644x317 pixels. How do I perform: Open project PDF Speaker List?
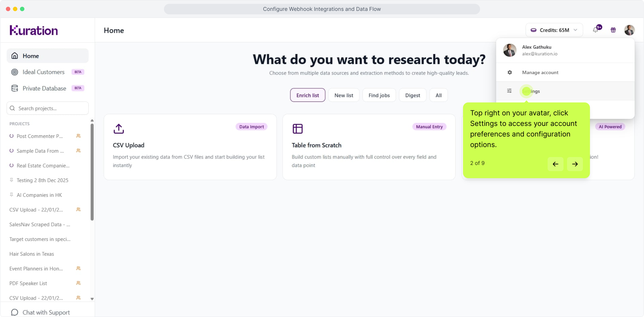click(28, 283)
